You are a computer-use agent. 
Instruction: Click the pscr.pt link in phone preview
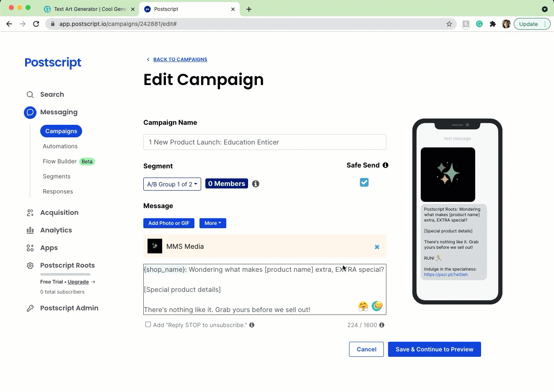[x=446, y=275]
